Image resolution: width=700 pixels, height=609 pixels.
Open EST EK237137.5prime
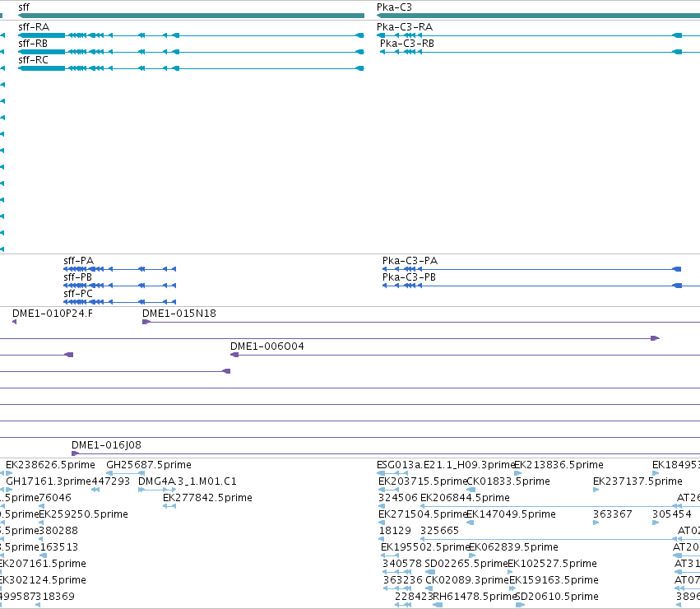(637, 481)
